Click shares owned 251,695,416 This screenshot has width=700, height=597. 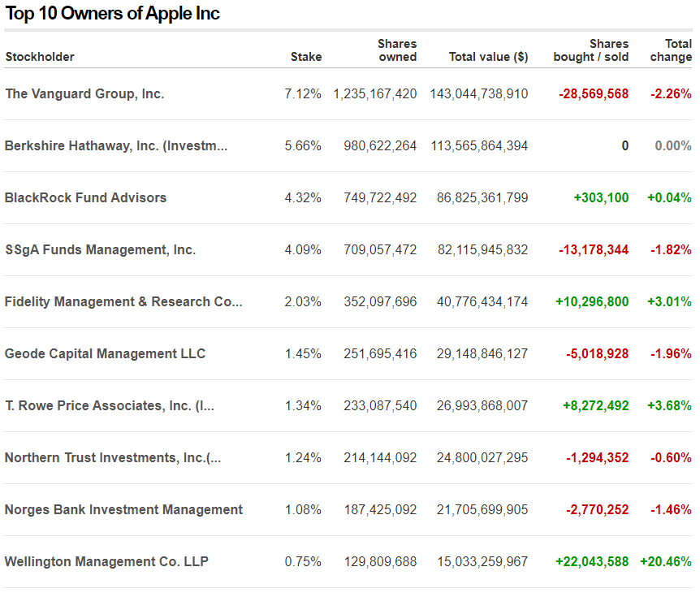click(x=380, y=353)
